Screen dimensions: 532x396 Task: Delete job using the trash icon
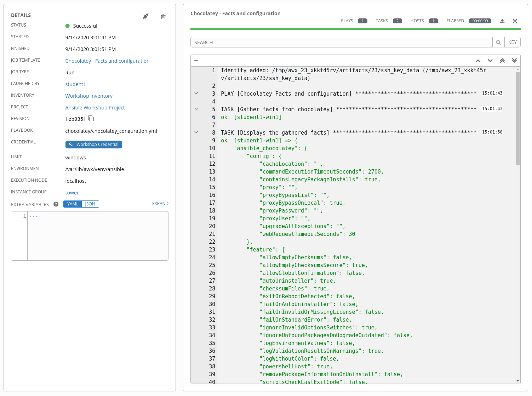163,17
